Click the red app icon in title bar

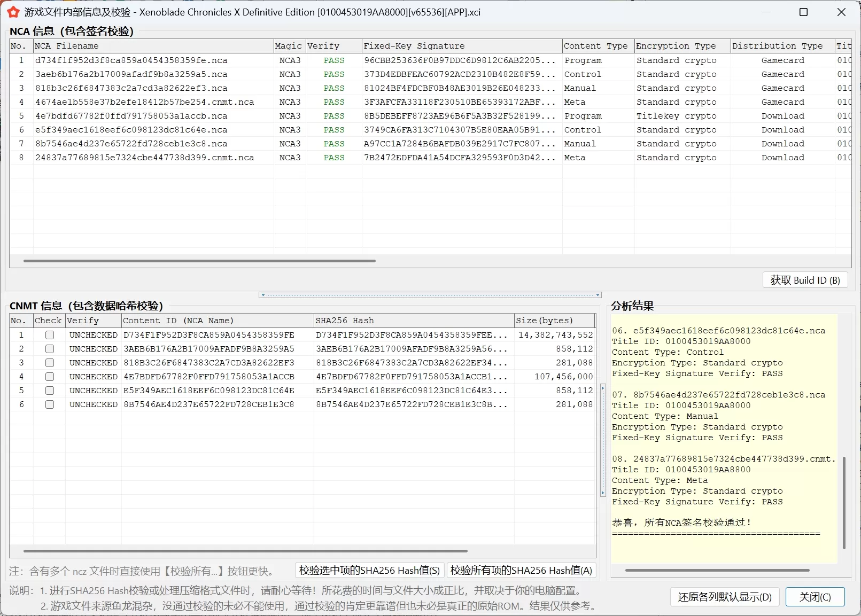coord(13,12)
